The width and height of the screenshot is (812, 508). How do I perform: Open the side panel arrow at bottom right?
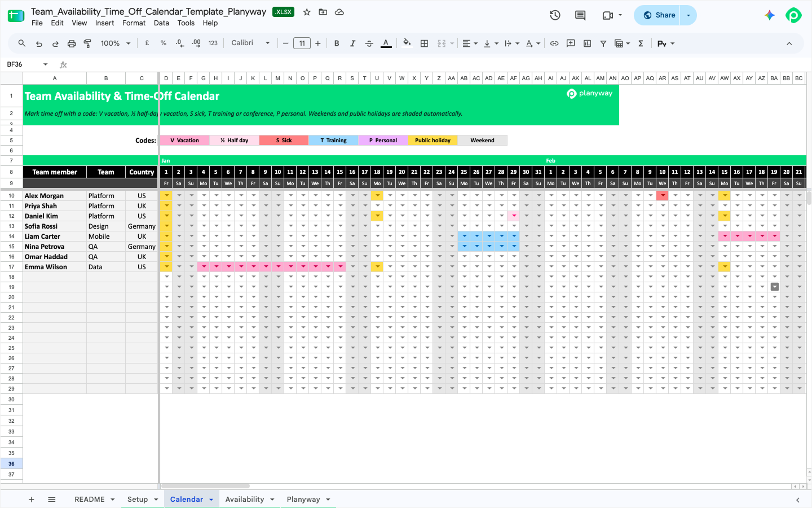[798, 500]
